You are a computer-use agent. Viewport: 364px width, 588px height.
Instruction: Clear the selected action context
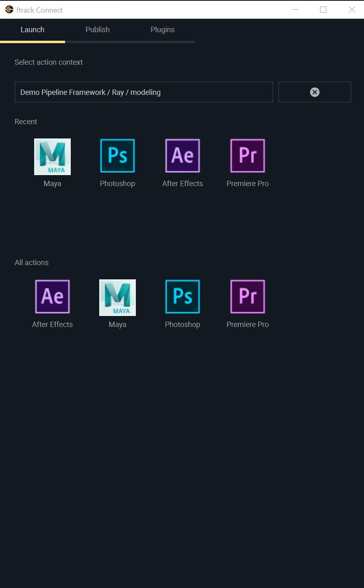(x=314, y=92)
